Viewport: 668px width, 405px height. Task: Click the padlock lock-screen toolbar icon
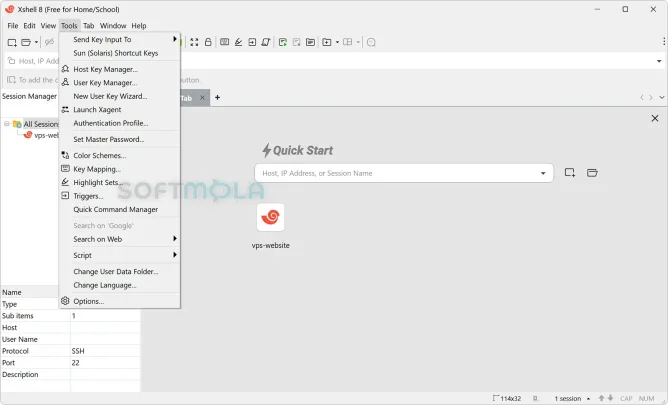[208, 42]
